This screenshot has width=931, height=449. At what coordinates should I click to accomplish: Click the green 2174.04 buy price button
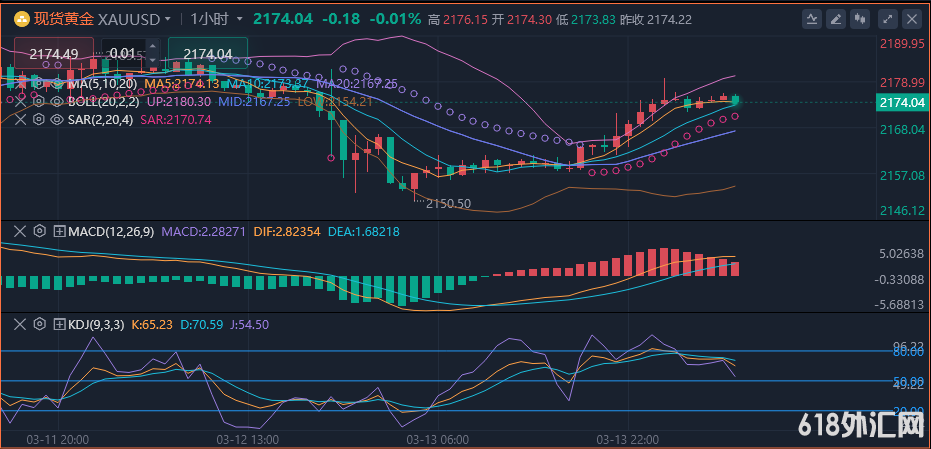208,54
